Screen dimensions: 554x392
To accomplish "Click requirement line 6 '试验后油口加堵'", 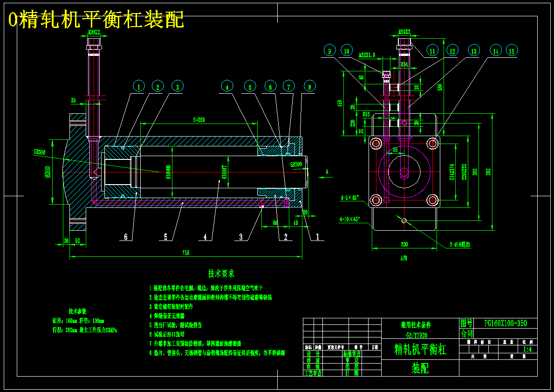I will [x=167, y=334].
